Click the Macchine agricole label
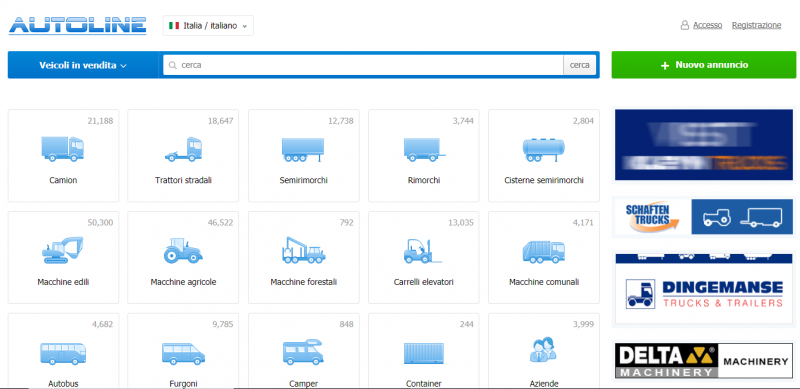Screen dimensions: 800x389 point(183,282)
